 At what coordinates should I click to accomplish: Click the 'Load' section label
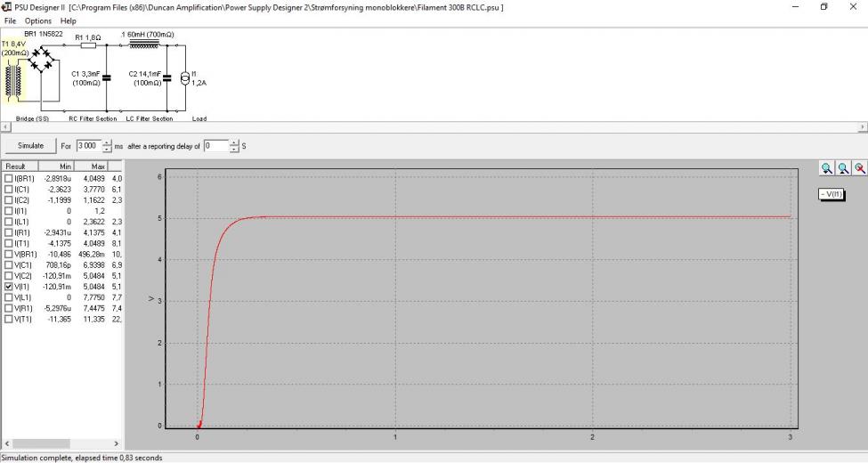pos(199,118)
